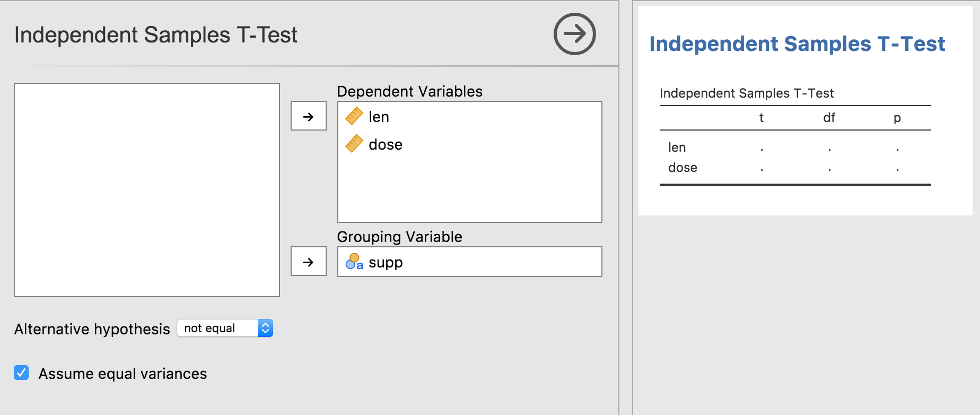
Task: Toggle the Assume equal variances checkbox
Action: pos(21,373)
